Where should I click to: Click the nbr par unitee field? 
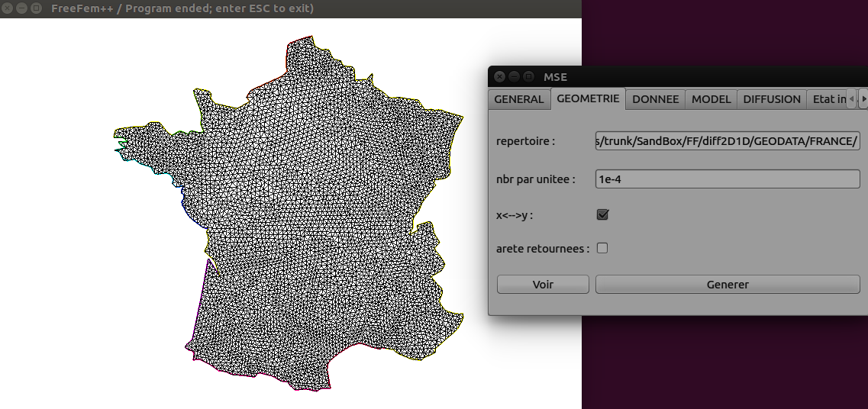(728, 179)
